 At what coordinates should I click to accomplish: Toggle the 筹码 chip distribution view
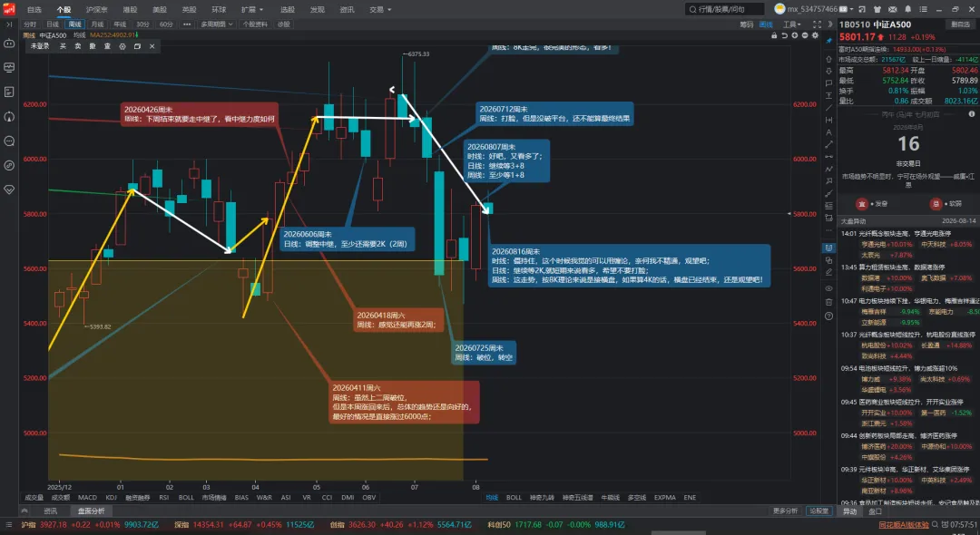click(x=746, y=24)
